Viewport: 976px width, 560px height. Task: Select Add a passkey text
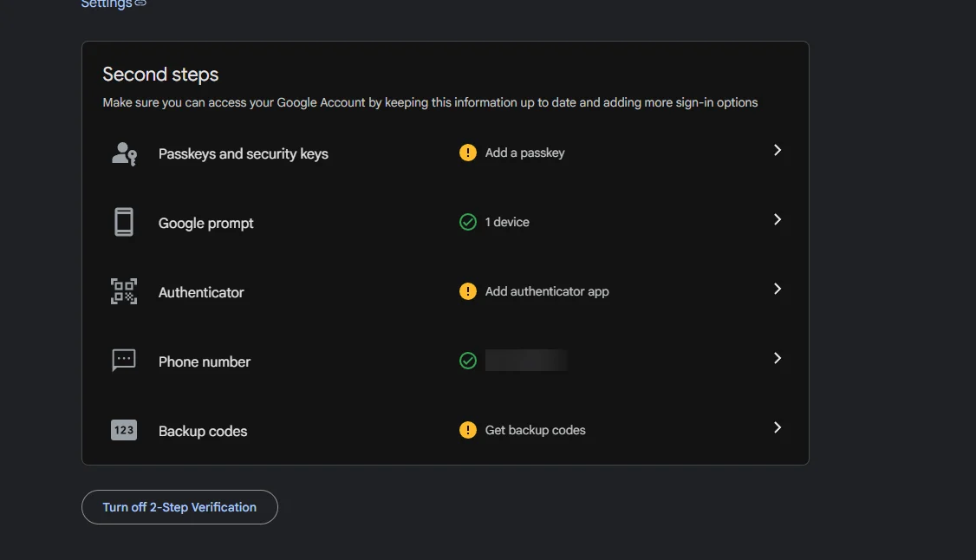pos(524,153)
